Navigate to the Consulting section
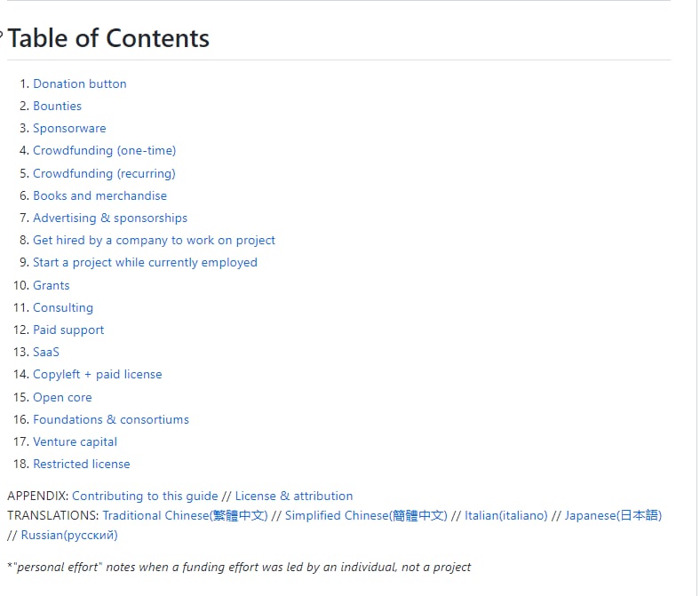Screen dimensions: 700x596 (63, 307)
